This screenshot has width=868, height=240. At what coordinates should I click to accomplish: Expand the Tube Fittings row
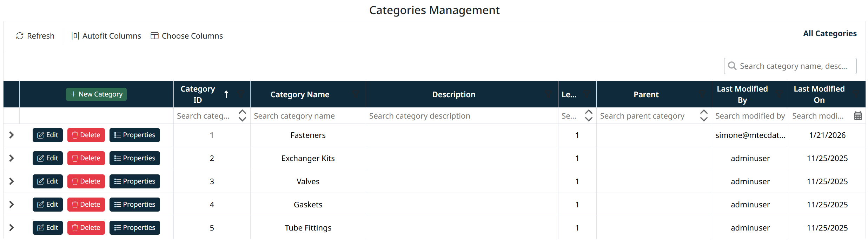coord(11,228)
